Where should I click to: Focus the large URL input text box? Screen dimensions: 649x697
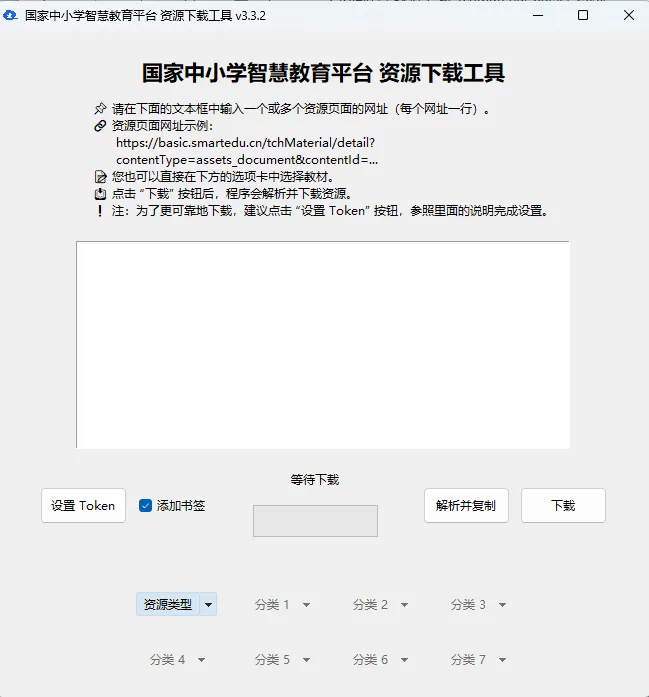tap(323, 344)
